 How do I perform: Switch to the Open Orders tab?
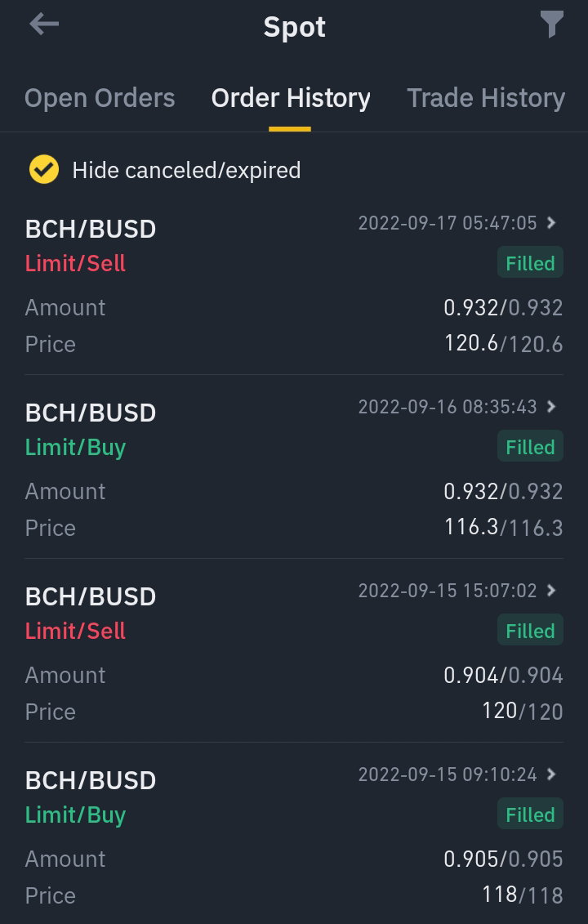(100, 98)
